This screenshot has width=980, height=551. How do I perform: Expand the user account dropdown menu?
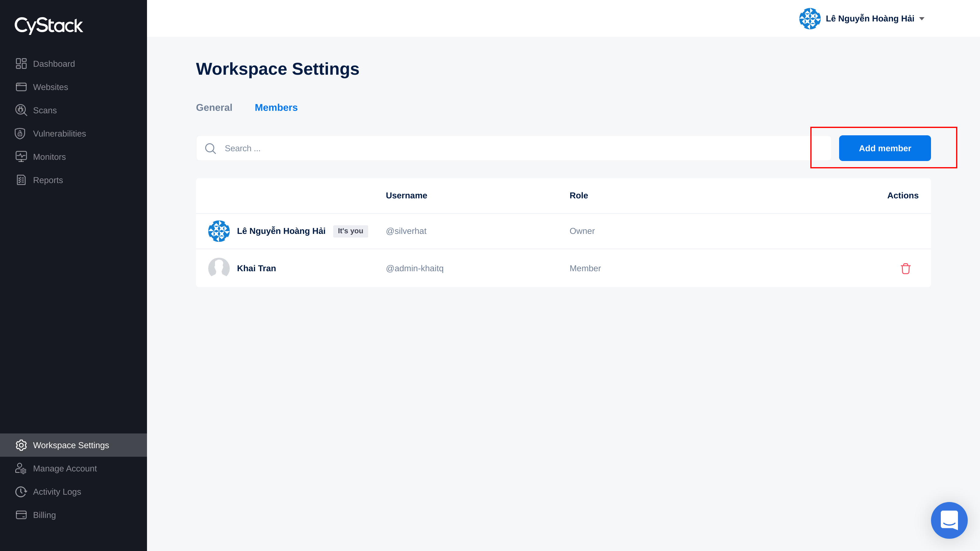[922, 18]
